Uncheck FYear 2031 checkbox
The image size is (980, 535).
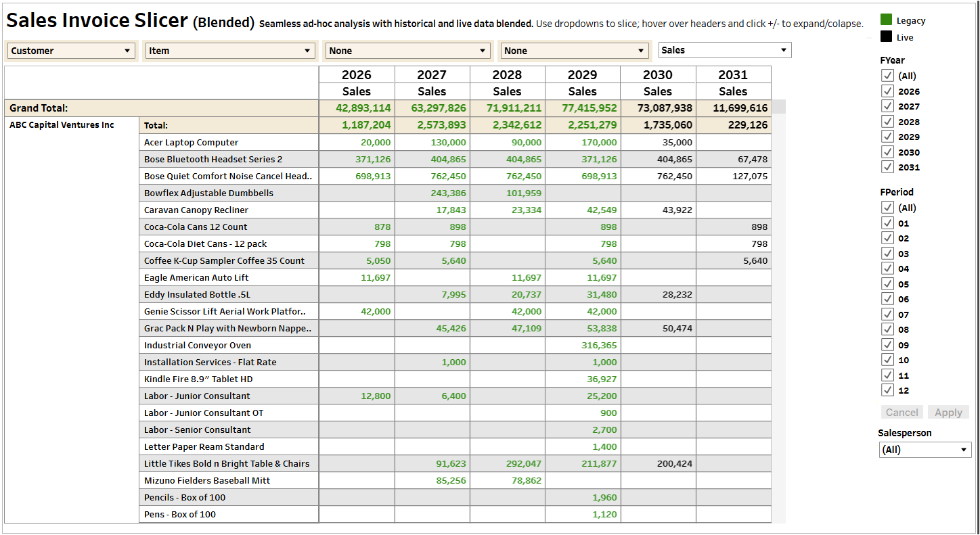pos(888,167)
